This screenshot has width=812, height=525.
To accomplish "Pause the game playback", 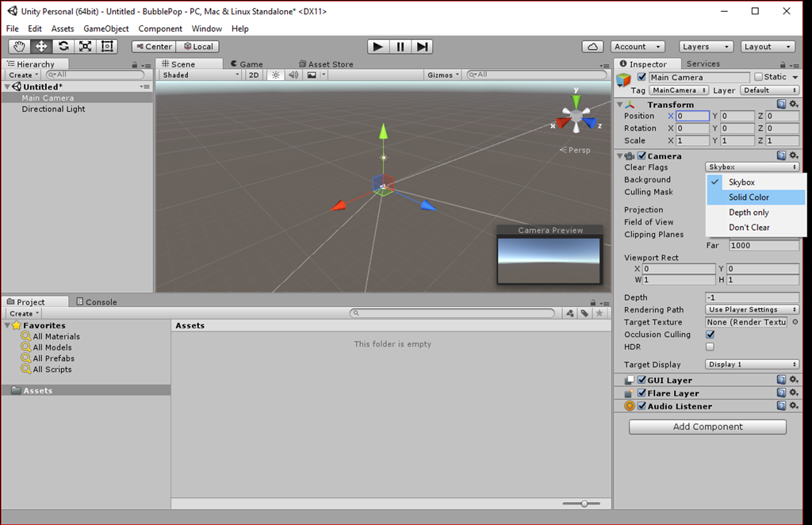I will 400,47.
